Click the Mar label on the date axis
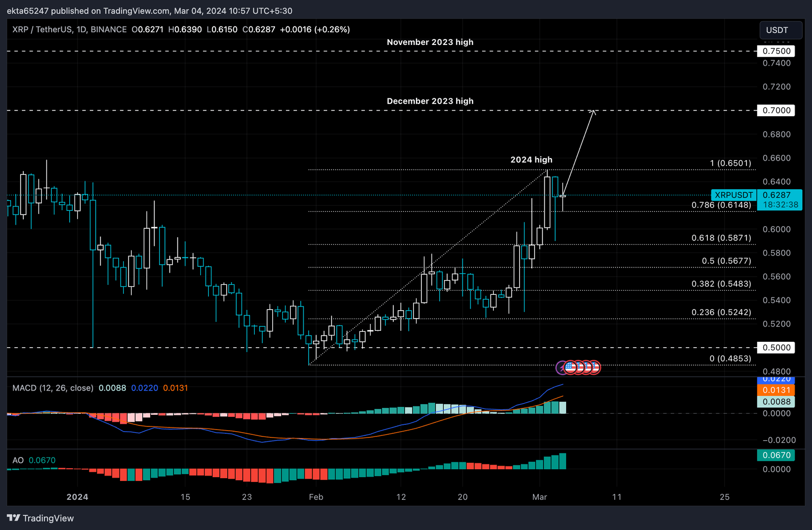812x530 pixels. click(540, 497)
